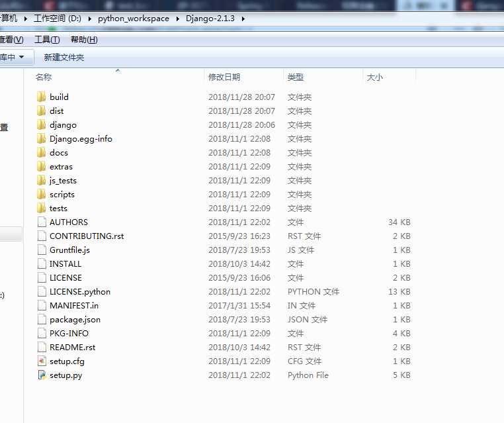This screenshot has height=423, width=504.
Task: Click the PKG-INFO file icon
Action: 42,333
